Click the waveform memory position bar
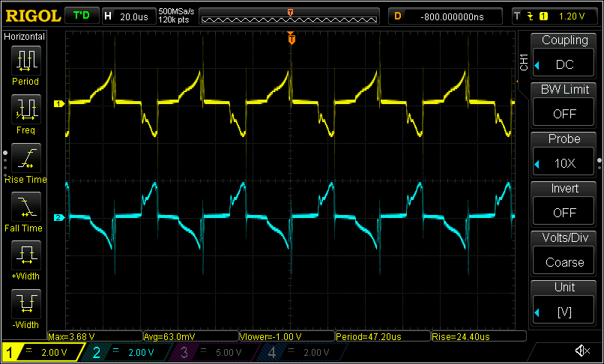Image resolution: width=604 pixels, height=364 pixels. pyautogui.click(x=290, y=16)
